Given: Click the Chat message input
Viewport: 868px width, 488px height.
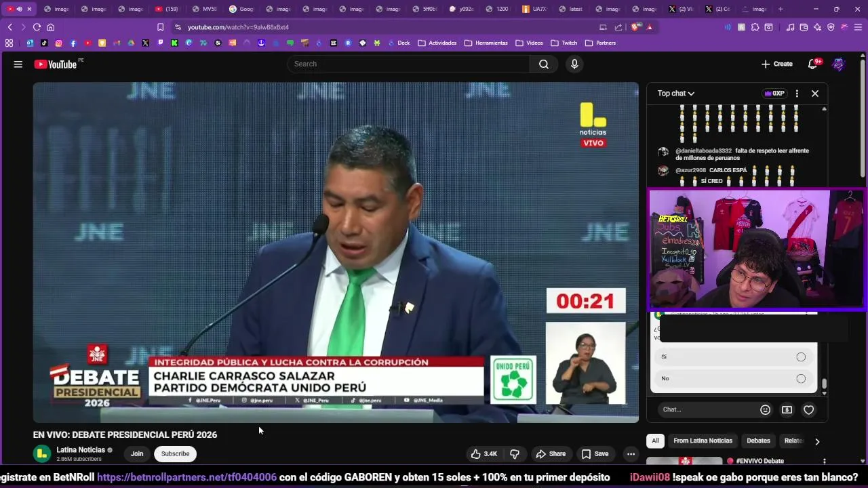Looking at the screenshot, I should [x=707, y=410].
